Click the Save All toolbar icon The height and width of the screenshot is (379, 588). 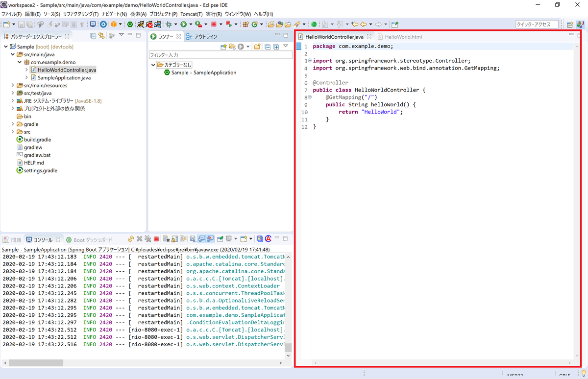click(30, 24)
